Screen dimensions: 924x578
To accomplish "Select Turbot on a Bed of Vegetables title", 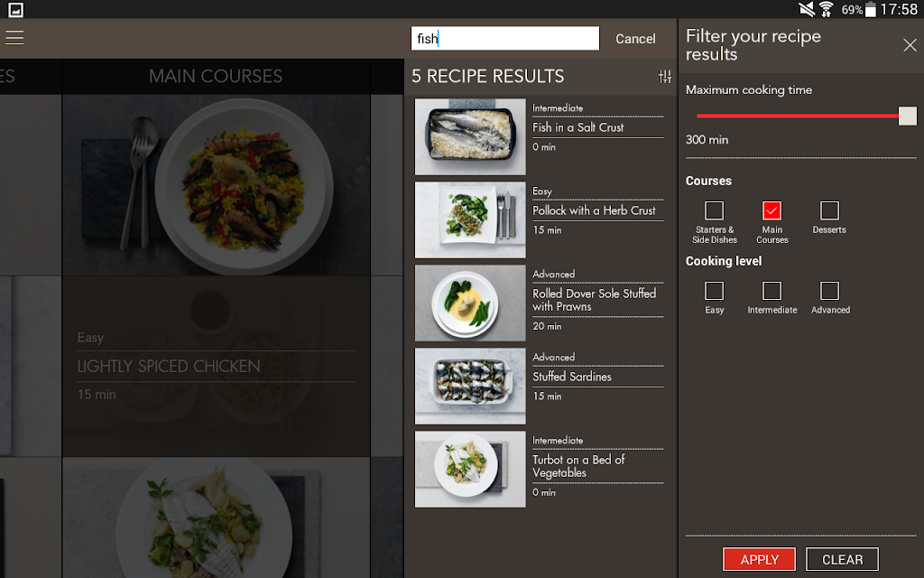I will pos(578,466).
